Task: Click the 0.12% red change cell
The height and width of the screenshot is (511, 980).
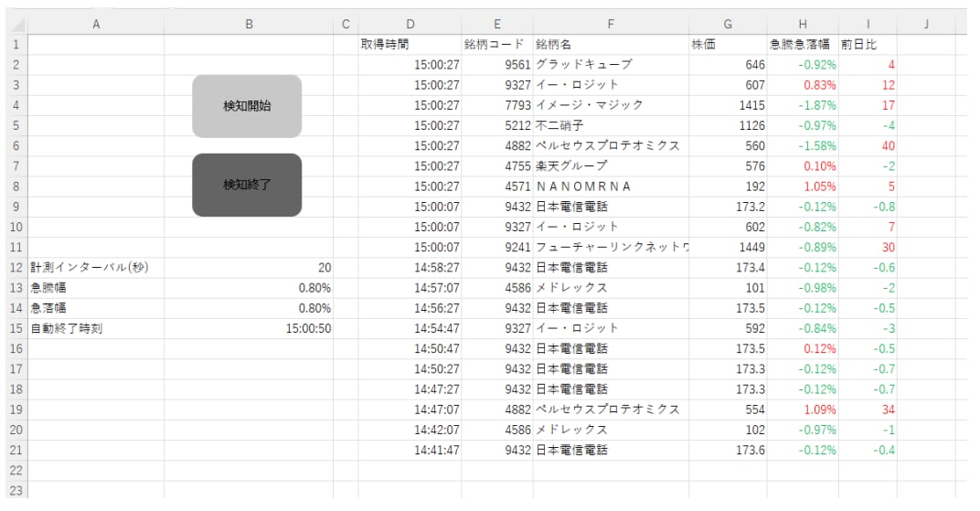Action: click(803, 348)
